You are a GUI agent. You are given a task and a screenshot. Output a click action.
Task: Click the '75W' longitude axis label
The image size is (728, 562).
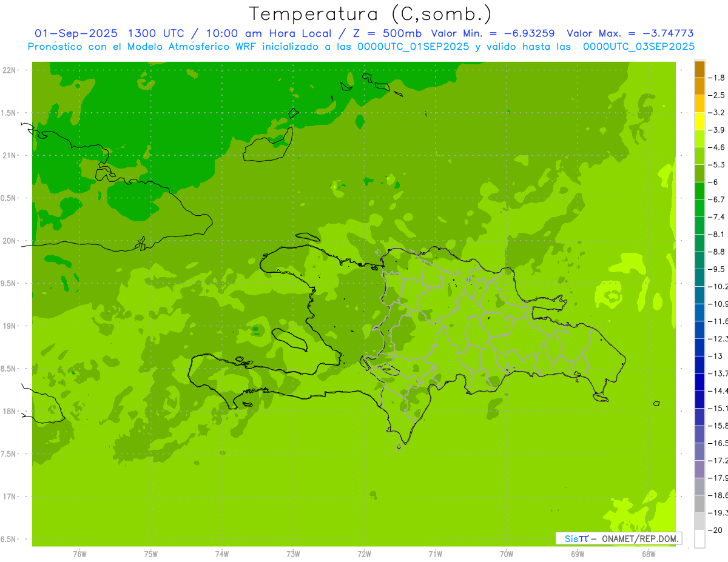pyautogui.click(x=151, y=554)
